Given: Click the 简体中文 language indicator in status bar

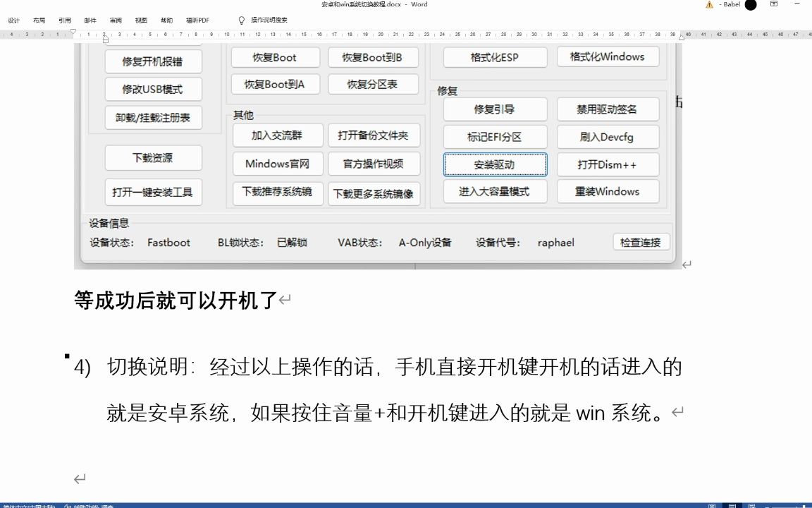Looking at the screenshot, I should 28,506.
